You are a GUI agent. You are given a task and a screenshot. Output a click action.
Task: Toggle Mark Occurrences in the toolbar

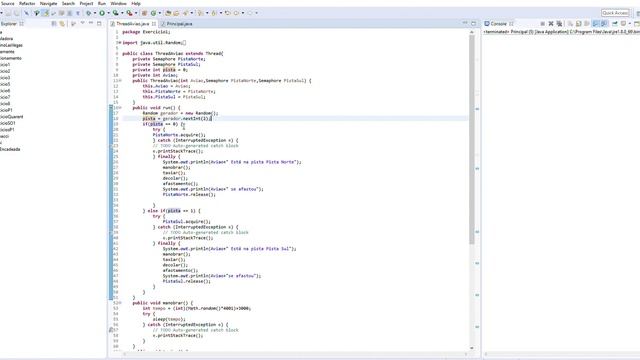(45, 13)
